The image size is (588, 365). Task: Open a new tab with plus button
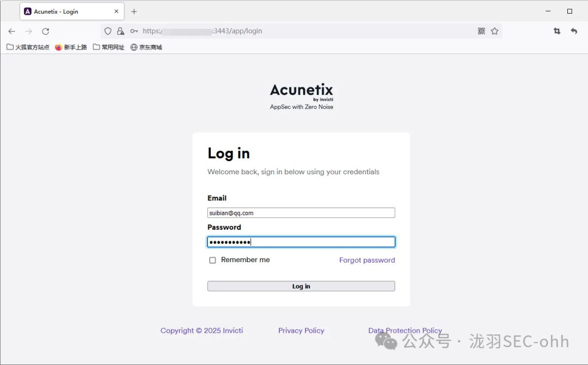pos(134,11)
